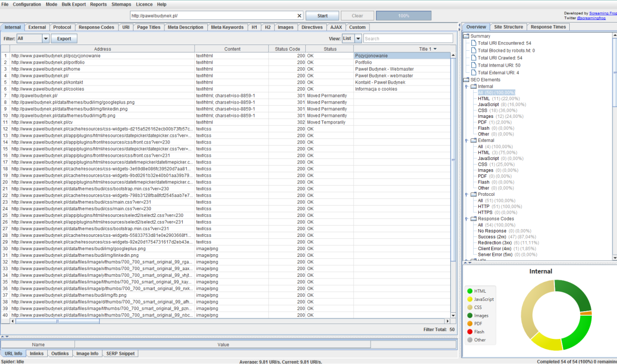Open the Response Times tab
Image resolution: width=617 pixels, height=364 pixels.
tap(548, 27)
